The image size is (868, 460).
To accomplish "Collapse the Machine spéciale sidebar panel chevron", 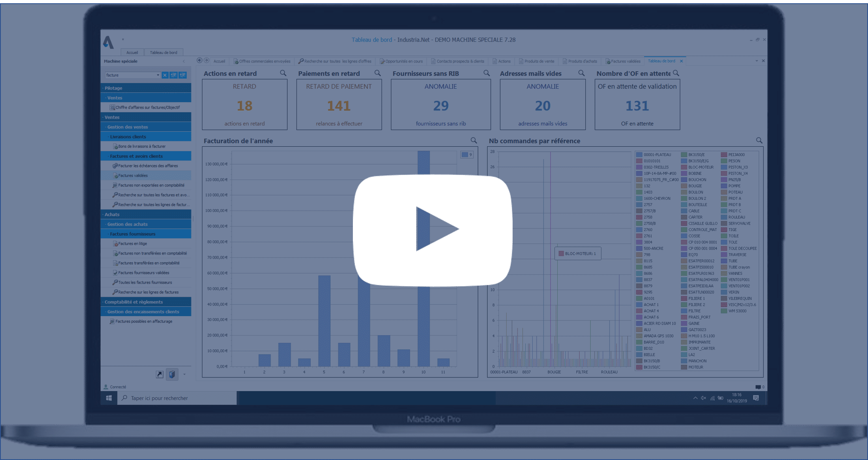I will click(x=184, y=61).
